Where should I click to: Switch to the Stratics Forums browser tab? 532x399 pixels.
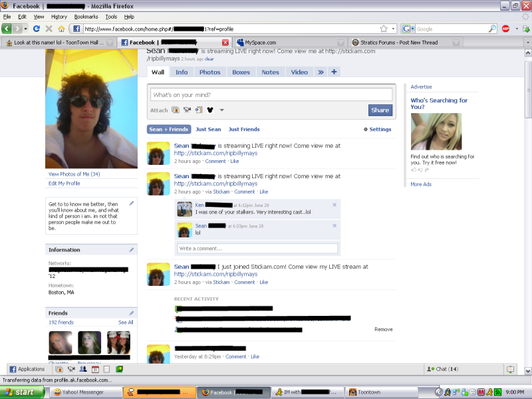(405, 43)
